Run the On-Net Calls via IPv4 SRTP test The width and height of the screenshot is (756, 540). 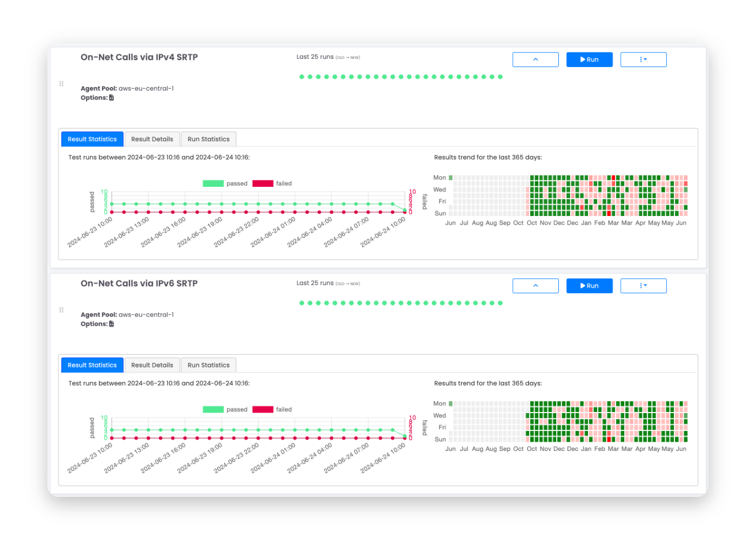click(589, 59)
